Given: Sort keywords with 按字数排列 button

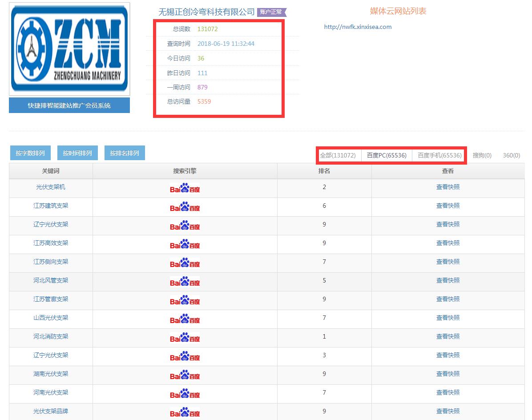Looking at the screenshot, I should [x=30, y=153].
